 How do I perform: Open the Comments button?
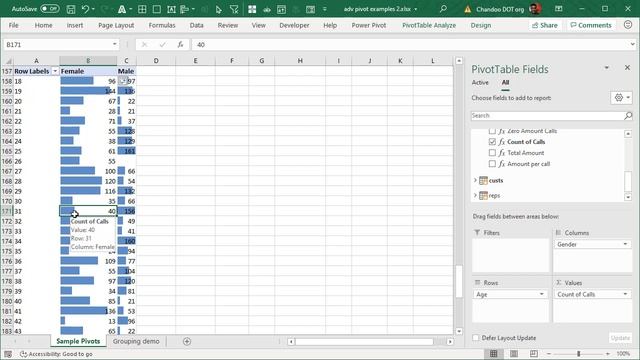[x=591, y=25]
